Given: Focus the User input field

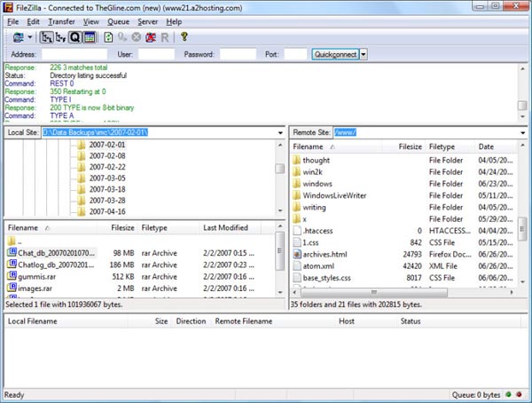Looking at the screenshot, I should 156,54.
